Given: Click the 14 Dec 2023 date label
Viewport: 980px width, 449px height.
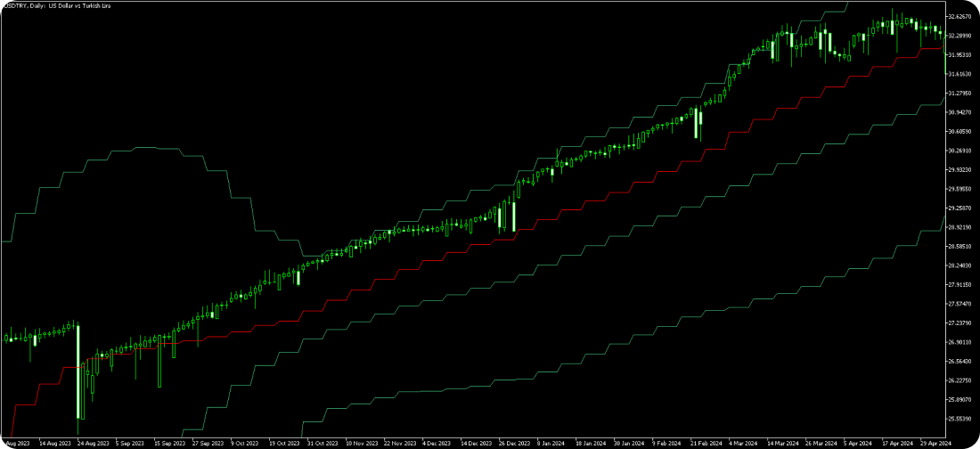Looking at the screenshot, I should (476, 442).
